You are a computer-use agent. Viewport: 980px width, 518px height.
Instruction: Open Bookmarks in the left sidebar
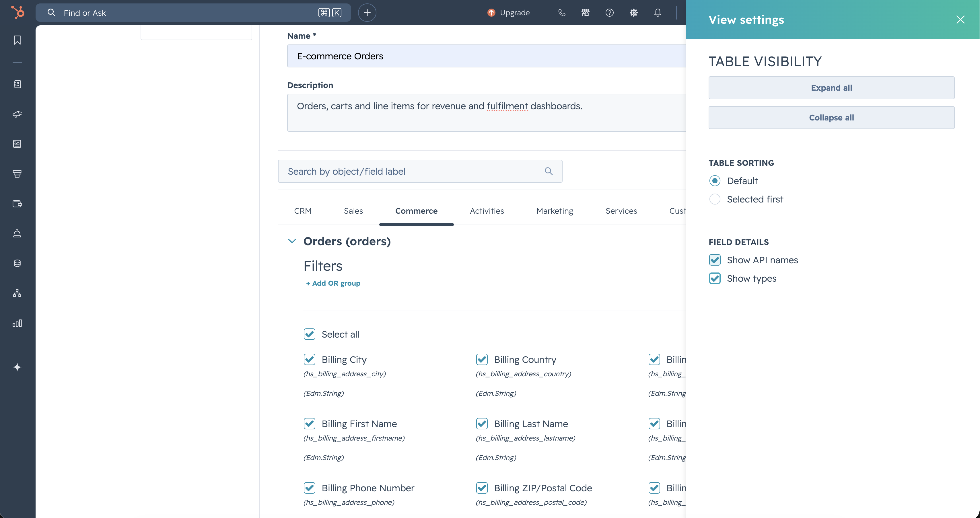coord(17,40)
